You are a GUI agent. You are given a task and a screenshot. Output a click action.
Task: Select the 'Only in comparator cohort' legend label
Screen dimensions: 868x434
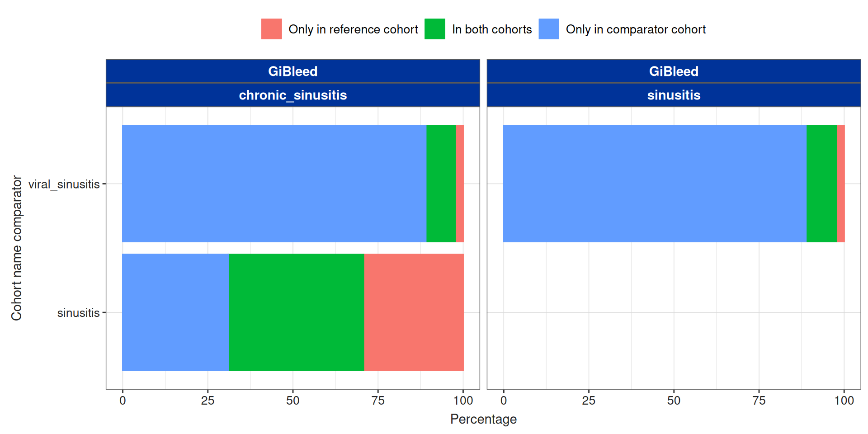point(636,29)
